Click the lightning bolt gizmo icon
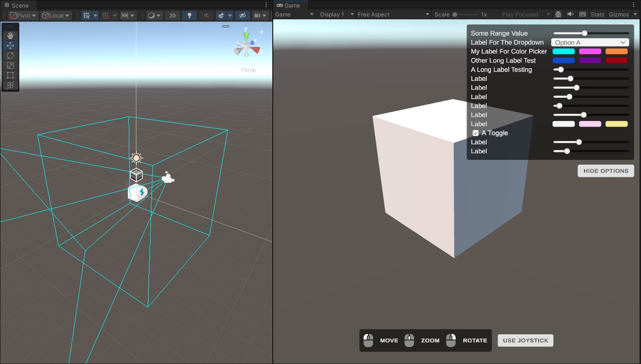Screen dimensions: 641x364 click(x=142, y=192)
